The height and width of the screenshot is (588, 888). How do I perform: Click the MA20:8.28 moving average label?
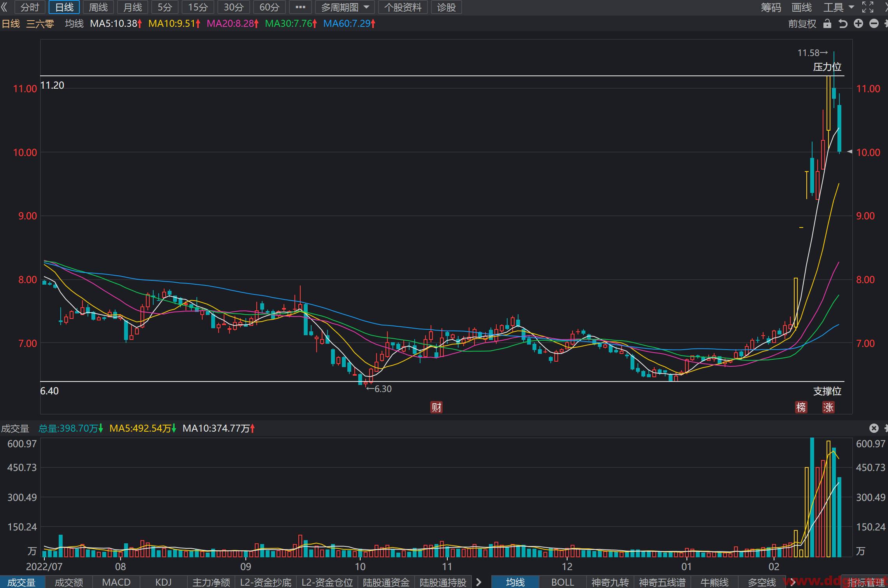[233, 24]
